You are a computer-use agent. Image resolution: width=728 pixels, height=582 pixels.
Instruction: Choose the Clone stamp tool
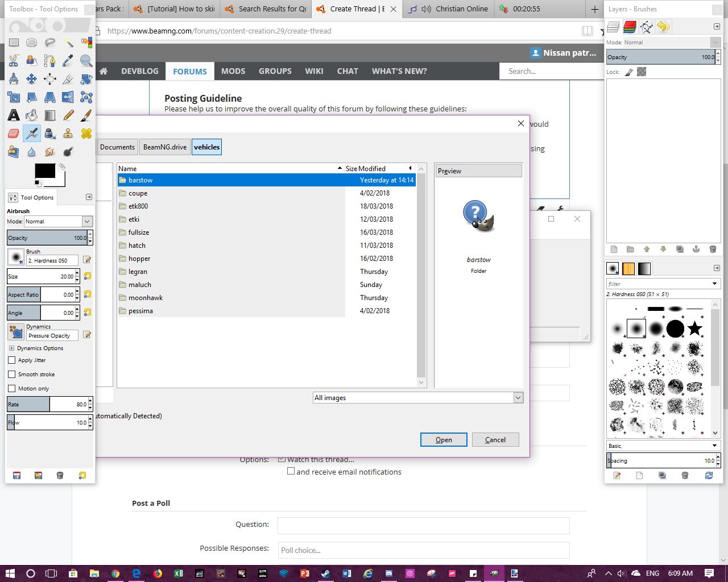click(68, 134)
